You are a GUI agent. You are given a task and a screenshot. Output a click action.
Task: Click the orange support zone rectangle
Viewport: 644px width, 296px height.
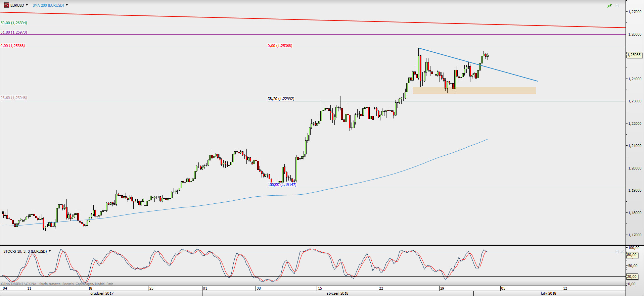[474, 90]
